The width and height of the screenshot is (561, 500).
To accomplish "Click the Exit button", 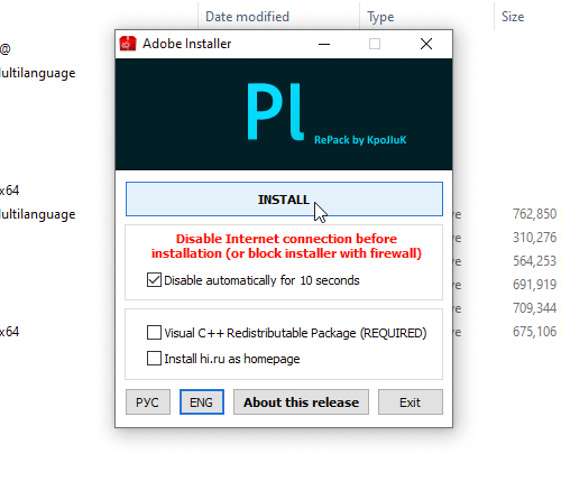I will (410, 402).
